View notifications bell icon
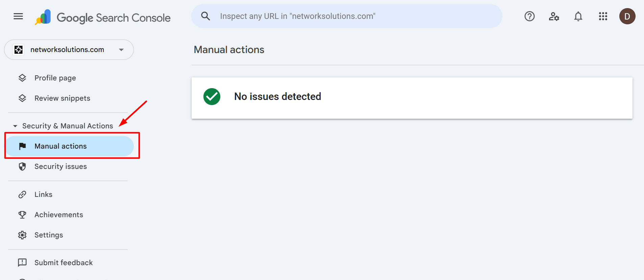This screenshot has height=280, width=644. pyautogui.click(x=578, y=16)
